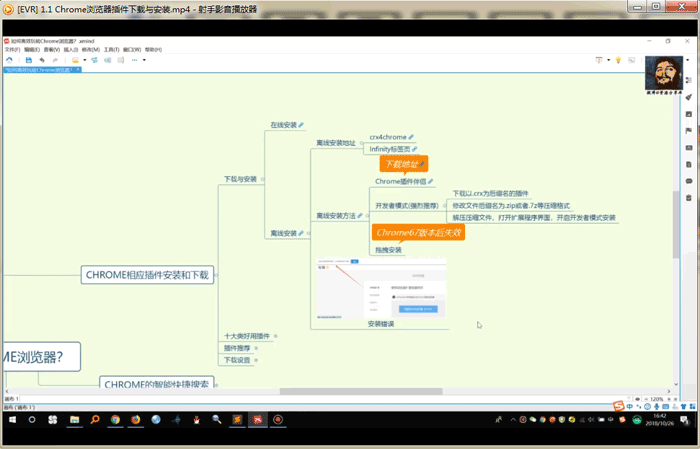Open the 工具(T) menu
700x449 pixels.
[112, 50]
